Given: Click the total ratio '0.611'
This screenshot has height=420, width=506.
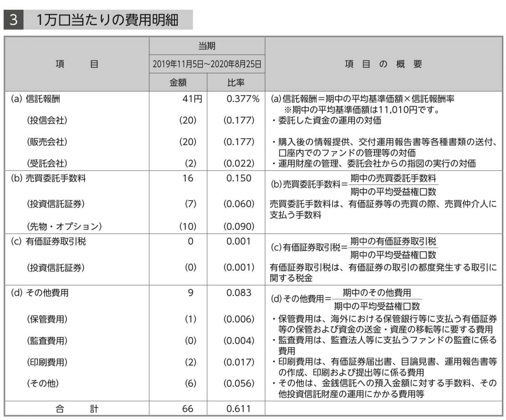Looking at the screenshot, I should point(239,409).
